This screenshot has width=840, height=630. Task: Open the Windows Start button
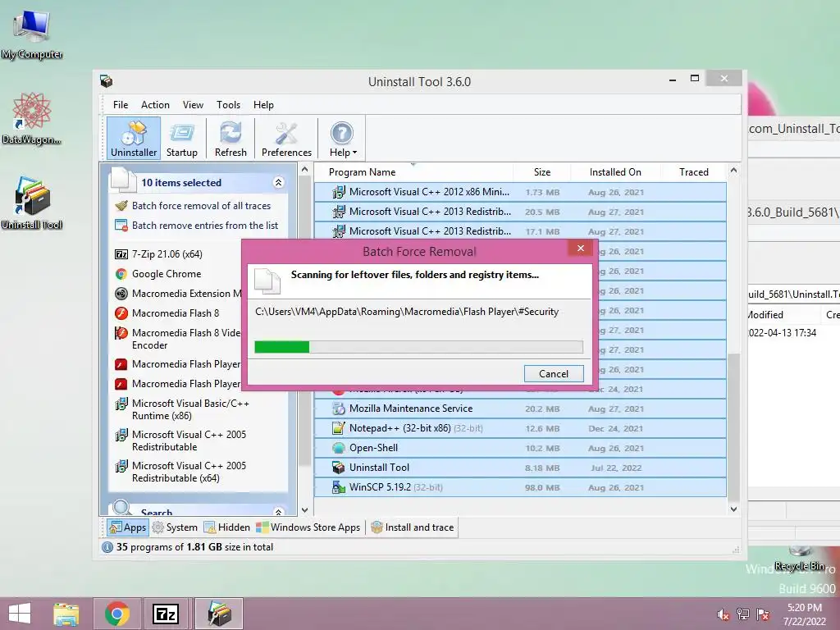click(x=20, y=614)
